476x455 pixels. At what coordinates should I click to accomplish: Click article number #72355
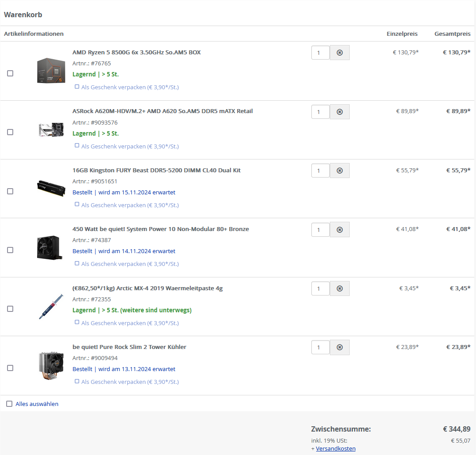pos(101,299)
